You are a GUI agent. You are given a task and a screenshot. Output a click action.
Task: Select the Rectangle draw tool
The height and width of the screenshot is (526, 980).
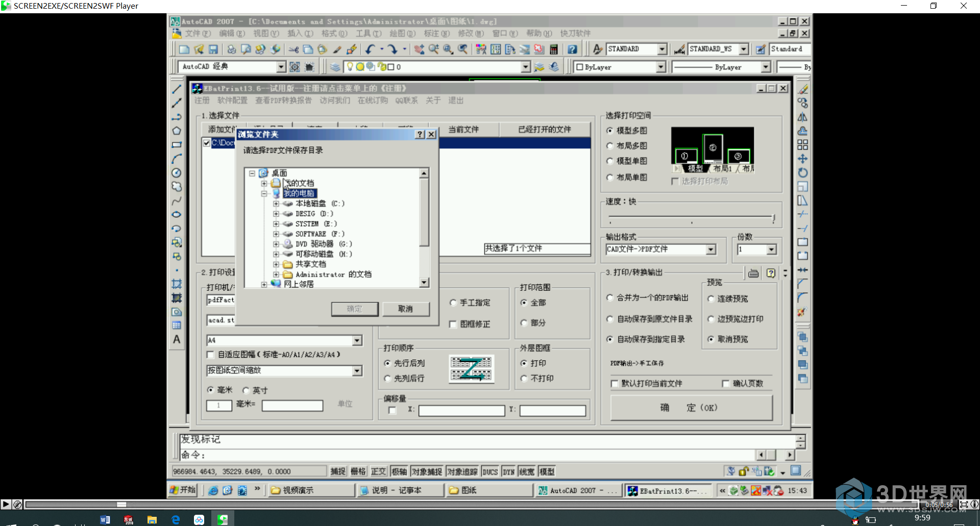tap(177, 145)
